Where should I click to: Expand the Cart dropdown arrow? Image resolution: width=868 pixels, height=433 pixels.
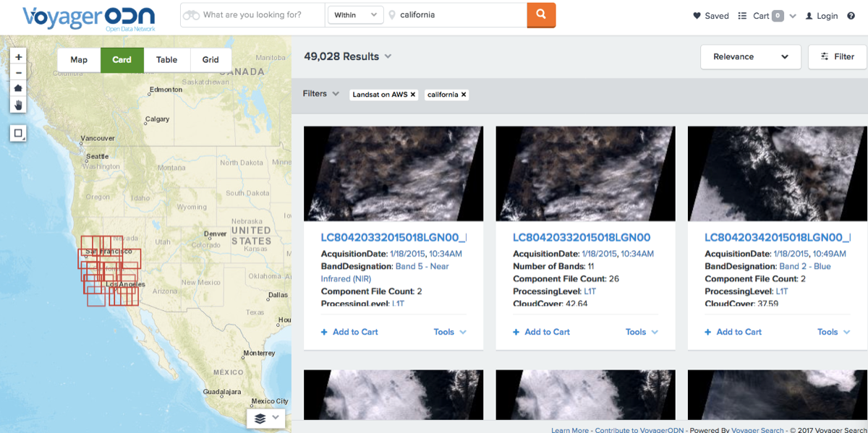(793, 16)
